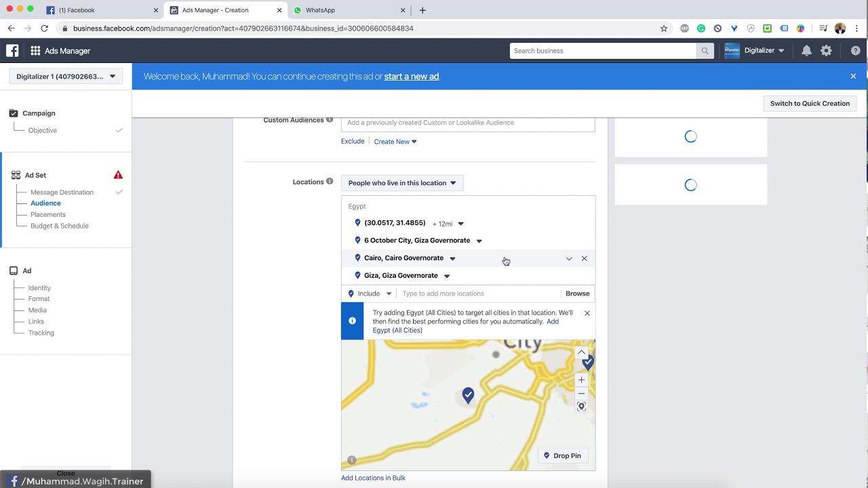Click Add Locations in Bulk link

[373, 478]
